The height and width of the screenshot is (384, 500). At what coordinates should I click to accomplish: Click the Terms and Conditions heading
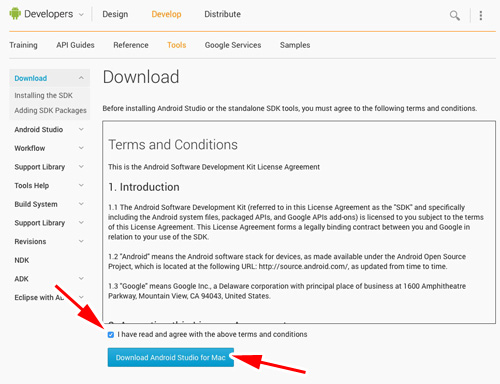[x=173, y=145]
